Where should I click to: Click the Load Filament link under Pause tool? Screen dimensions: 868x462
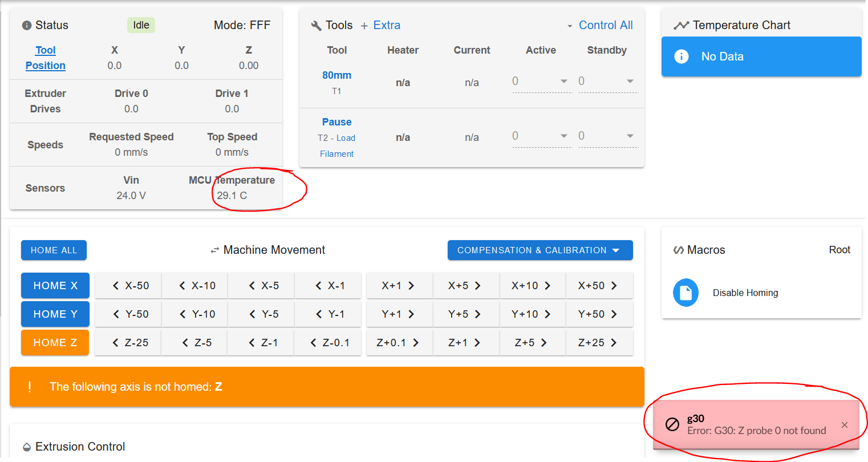click(337, 146)
